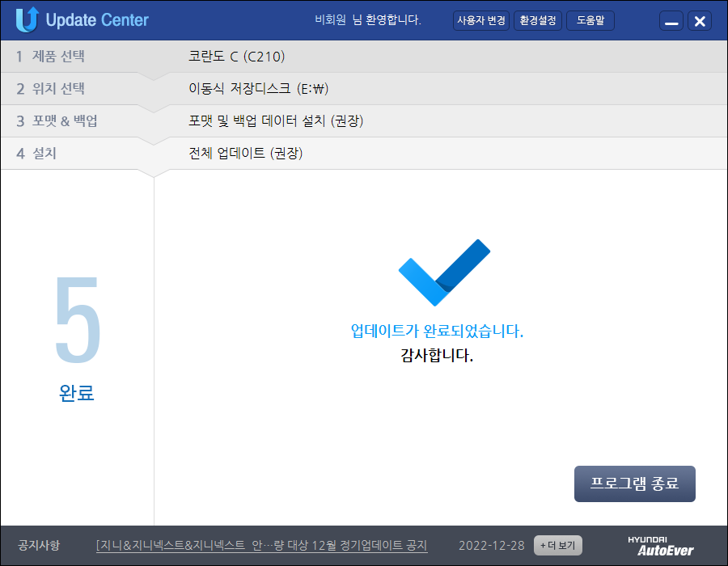Open 환경설정 settings
Viewport: 728px width, 566px height.
[x=538, y=20]
